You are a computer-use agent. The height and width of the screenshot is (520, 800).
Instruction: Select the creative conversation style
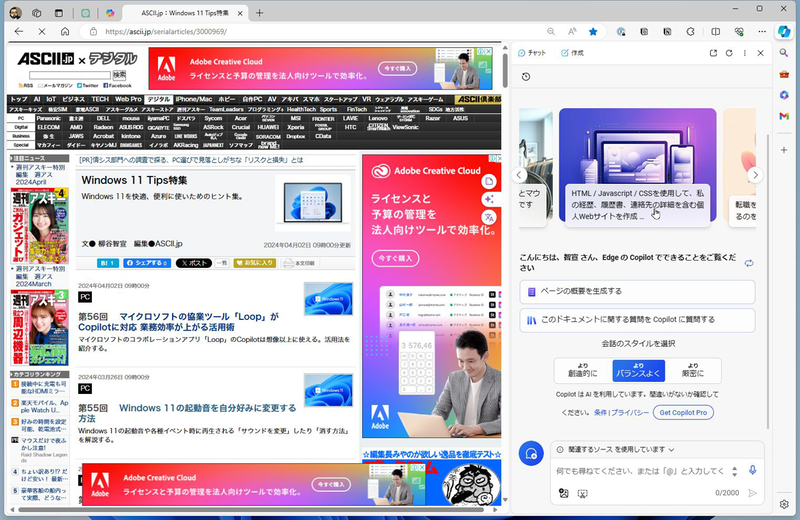coord(583,370)
